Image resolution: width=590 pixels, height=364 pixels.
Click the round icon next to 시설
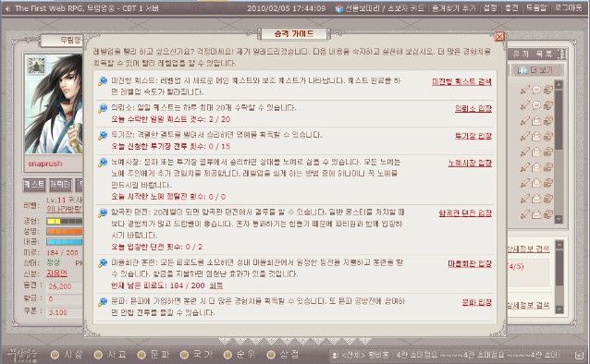(55, 355)
